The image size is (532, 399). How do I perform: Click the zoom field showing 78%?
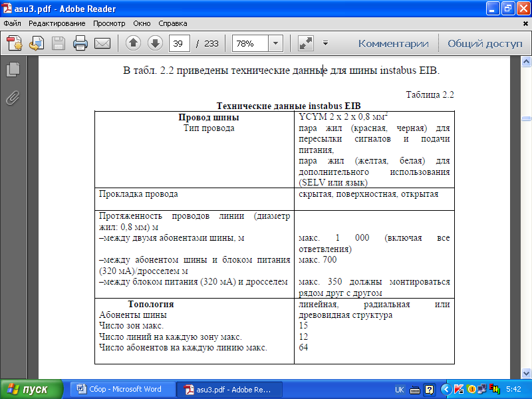pos(250,43)
